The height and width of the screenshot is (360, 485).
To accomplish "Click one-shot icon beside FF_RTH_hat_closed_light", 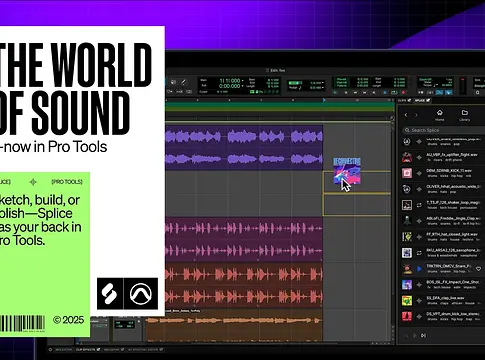I will click(419, 237).
